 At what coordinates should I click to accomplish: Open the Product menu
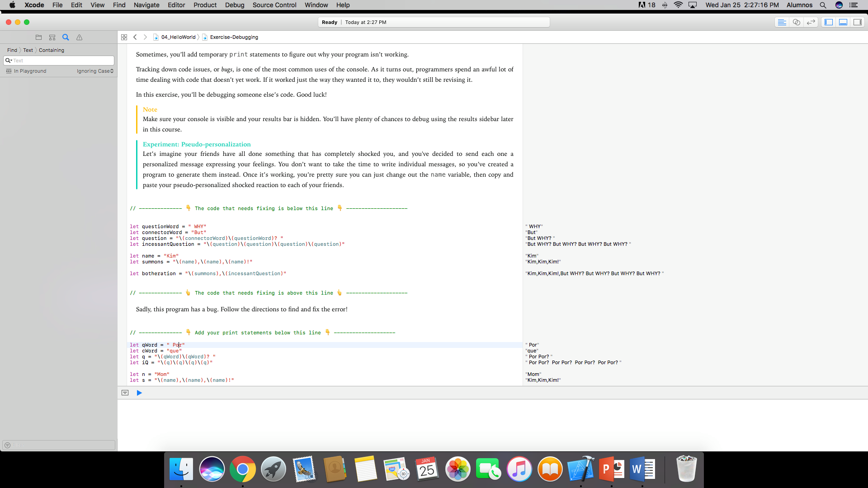(x=205, y=5)
